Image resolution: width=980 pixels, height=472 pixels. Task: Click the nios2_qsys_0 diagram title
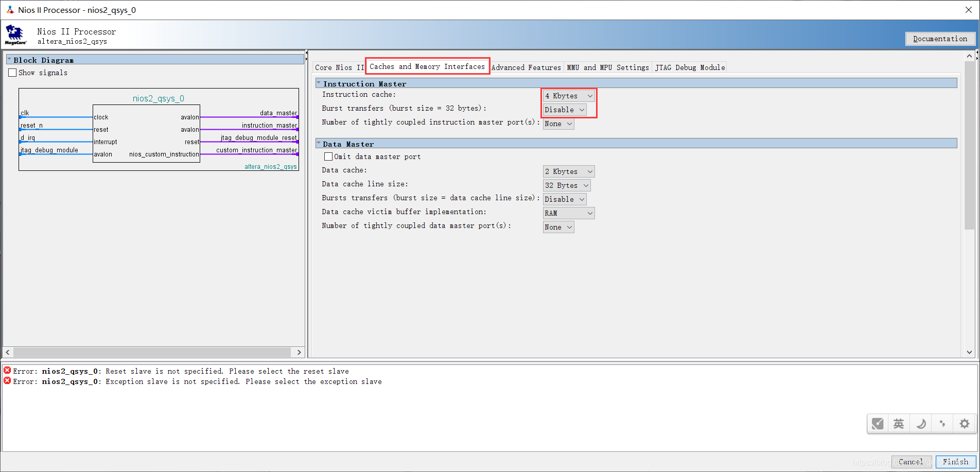159,98
